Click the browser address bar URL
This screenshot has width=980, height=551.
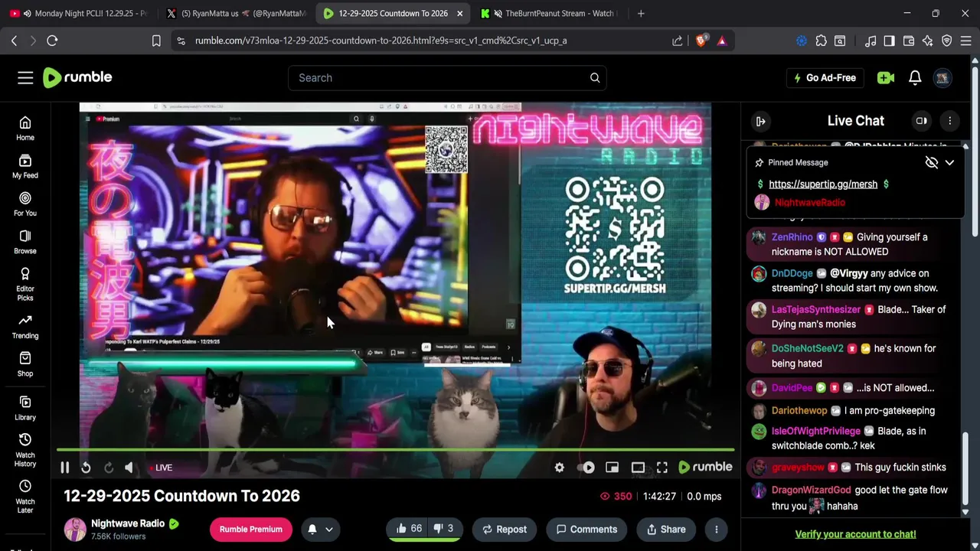coord(381,41)
